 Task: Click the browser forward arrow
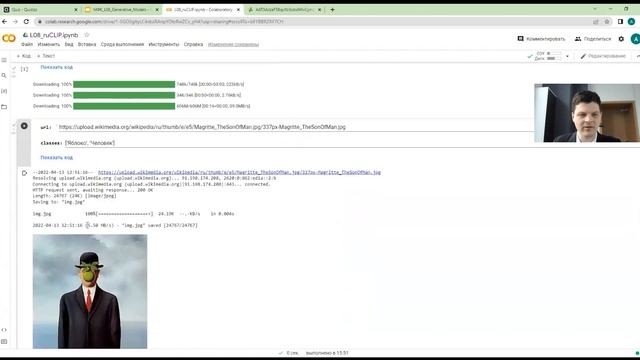[x=15, y=21]
